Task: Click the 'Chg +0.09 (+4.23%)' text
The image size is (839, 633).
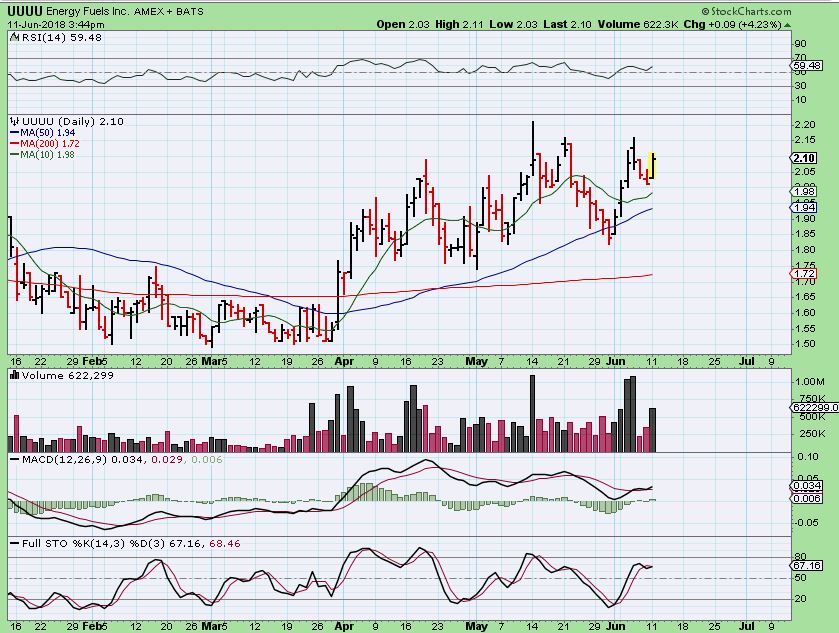Action: [733, 25]
